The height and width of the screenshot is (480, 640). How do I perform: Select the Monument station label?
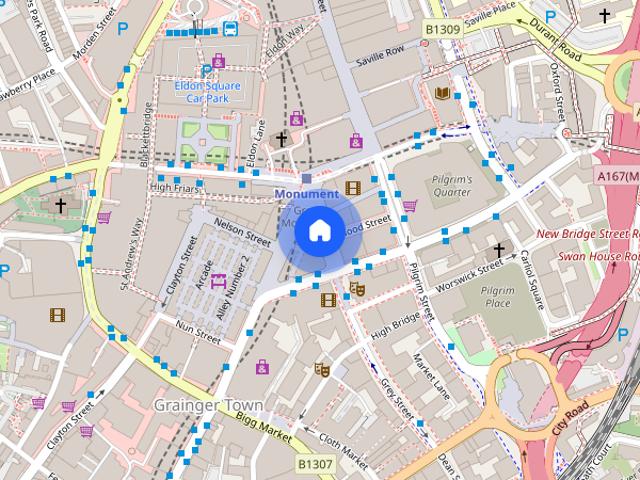click(307, 194)
